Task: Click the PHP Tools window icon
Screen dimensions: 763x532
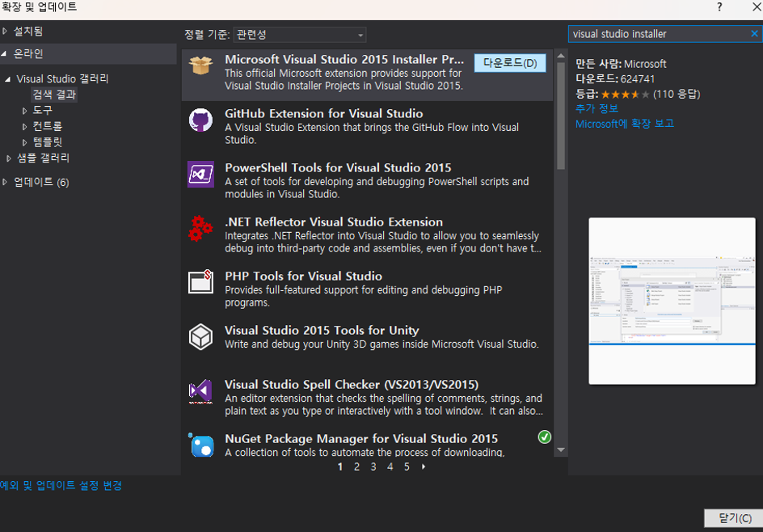Action: (x=200, y=282)
